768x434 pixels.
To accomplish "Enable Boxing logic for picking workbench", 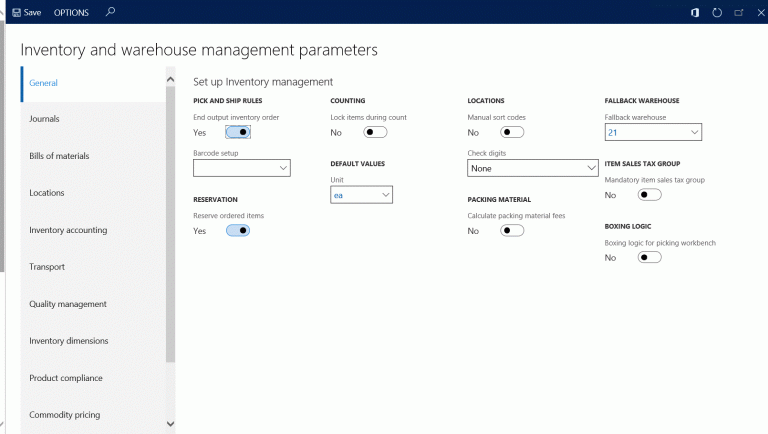I will tap(649, 258).
